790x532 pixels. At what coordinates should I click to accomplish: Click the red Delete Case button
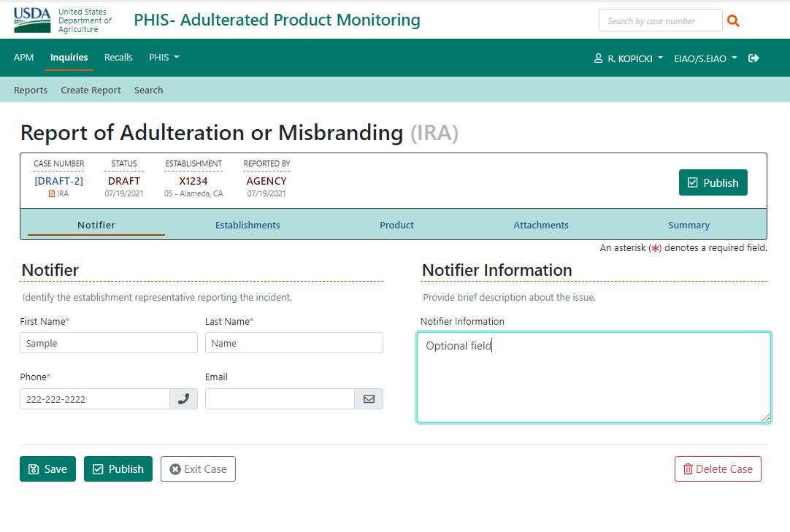click(718, 469)
